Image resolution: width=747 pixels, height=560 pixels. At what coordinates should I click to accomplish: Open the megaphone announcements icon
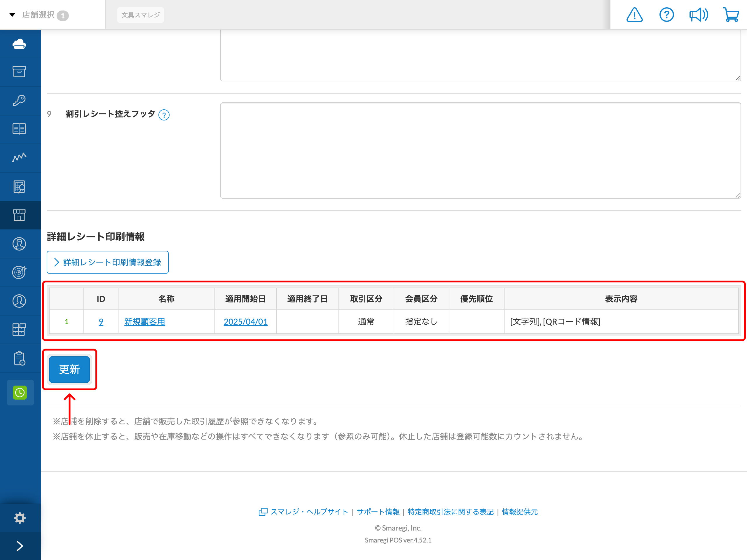click(698, 15)
